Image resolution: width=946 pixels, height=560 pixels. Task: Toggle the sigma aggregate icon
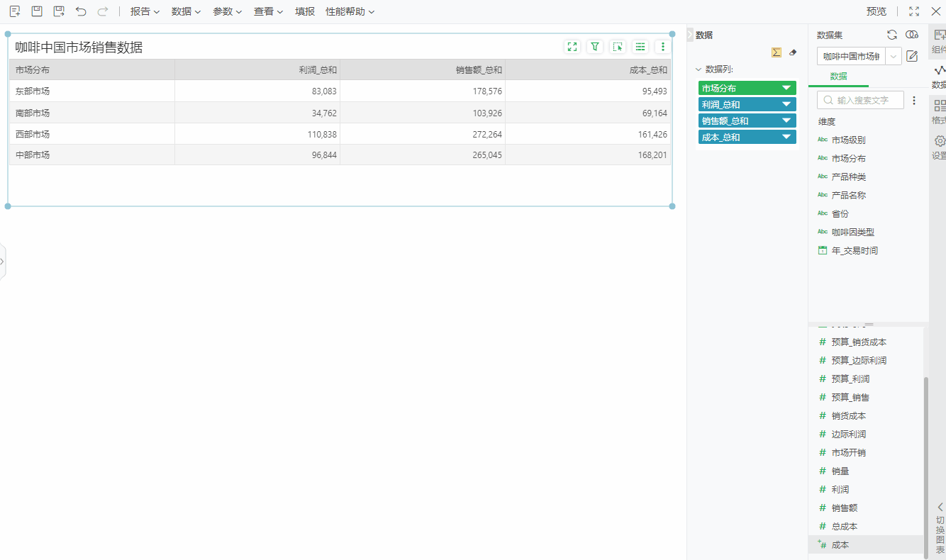(777, 52)
